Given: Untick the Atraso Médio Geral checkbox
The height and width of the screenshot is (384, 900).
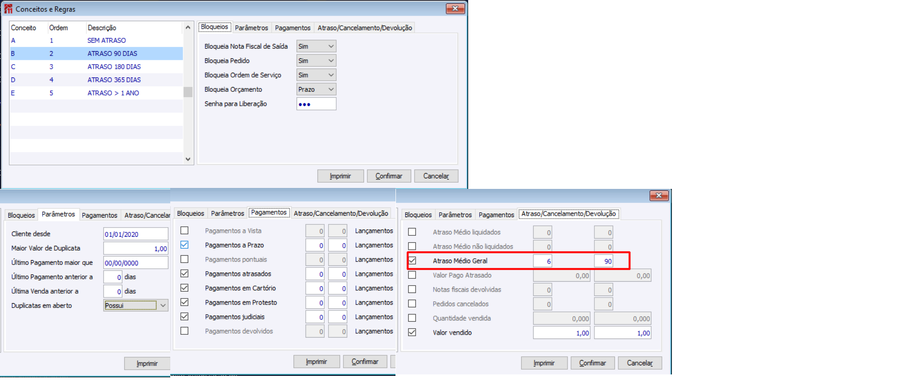Looking at the screenshot, I should pos(412,261).
